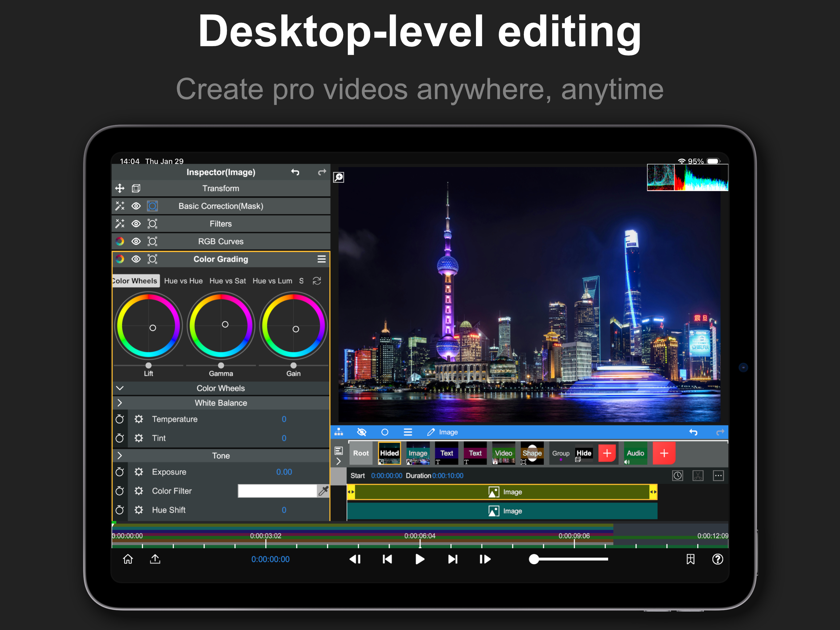Viewport: 840px width, 630px height.
Task: Open the bookmark marker icon
Action: pos(690,559)
